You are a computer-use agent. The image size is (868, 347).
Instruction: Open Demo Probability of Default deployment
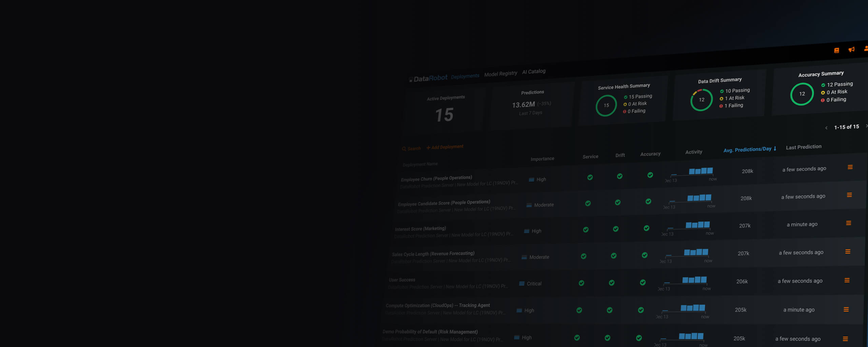point(430,332)
